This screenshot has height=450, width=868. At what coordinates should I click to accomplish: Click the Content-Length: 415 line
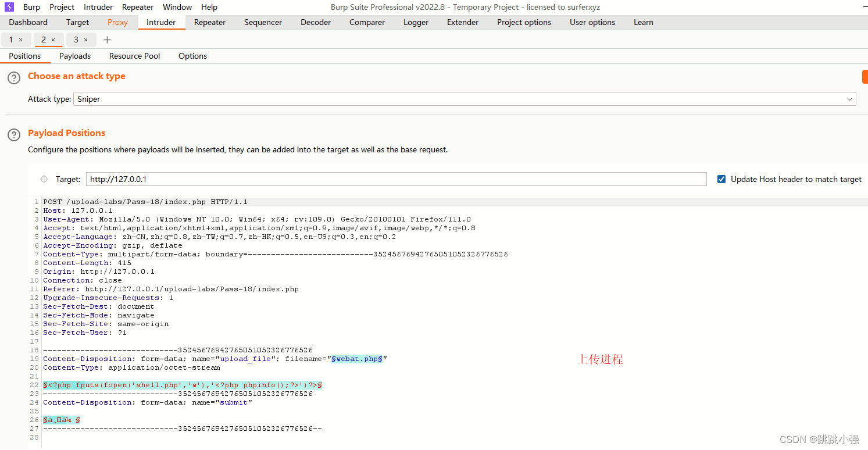click(x=87, y=263)
